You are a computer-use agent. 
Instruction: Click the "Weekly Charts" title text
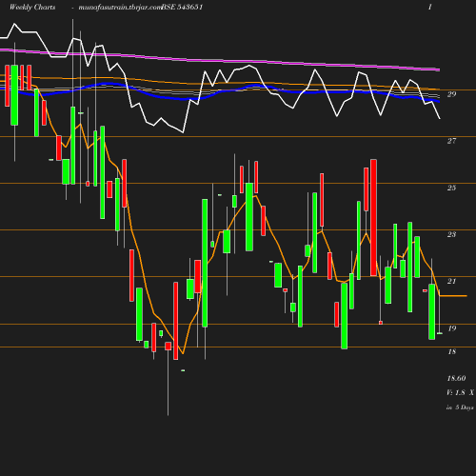click(x=32, y=7)
